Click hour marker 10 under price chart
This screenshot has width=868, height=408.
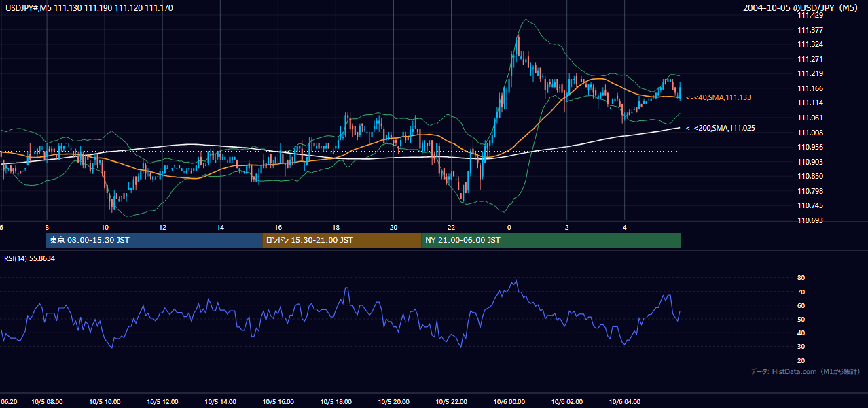[105, 227]
